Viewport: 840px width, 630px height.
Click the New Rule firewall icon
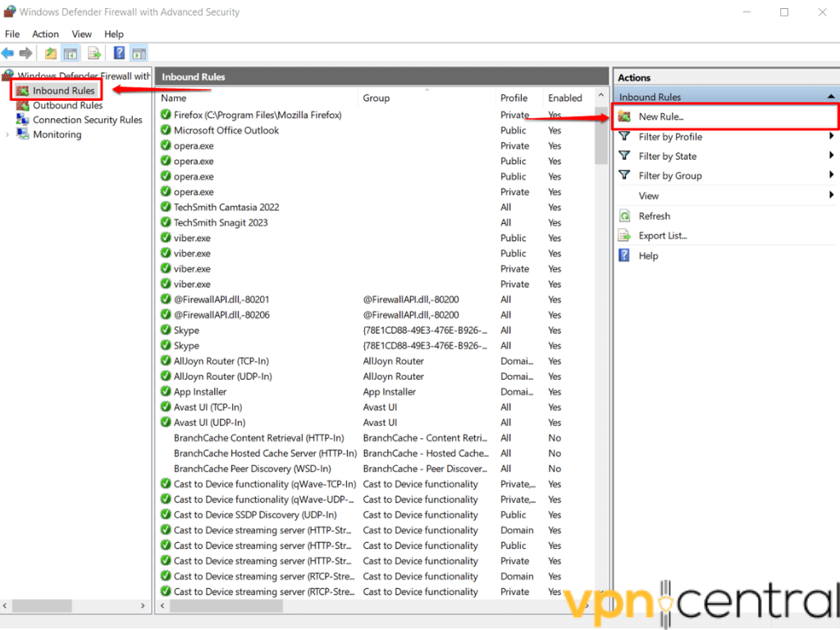click(x=624, y=116)
